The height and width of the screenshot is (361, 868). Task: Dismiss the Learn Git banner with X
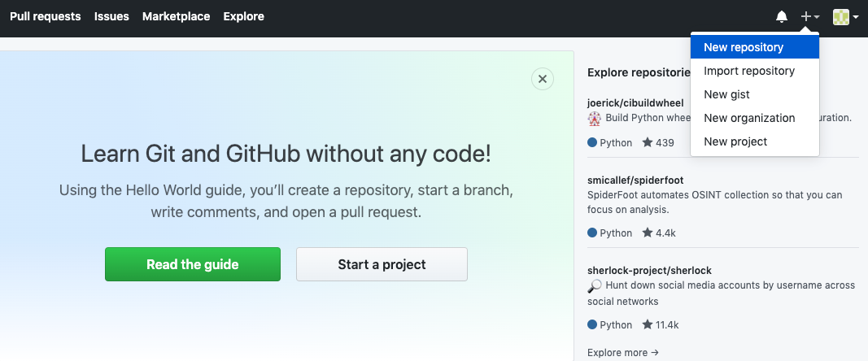(543, 79)
